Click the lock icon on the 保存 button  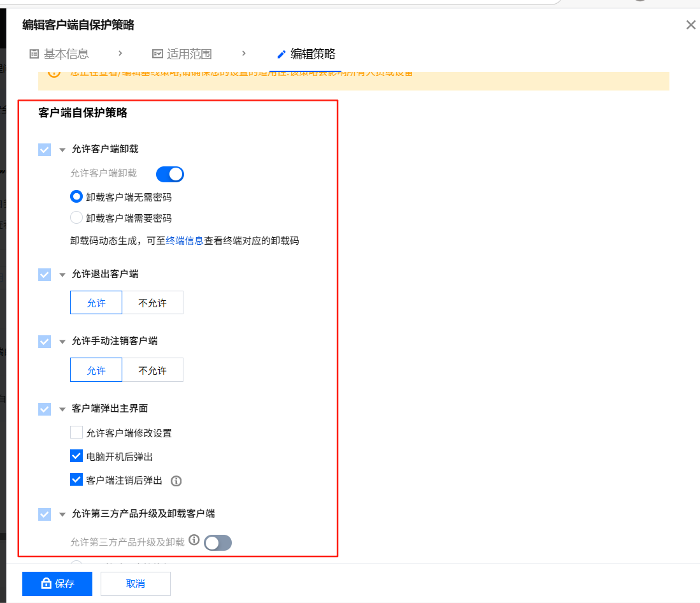46,583
